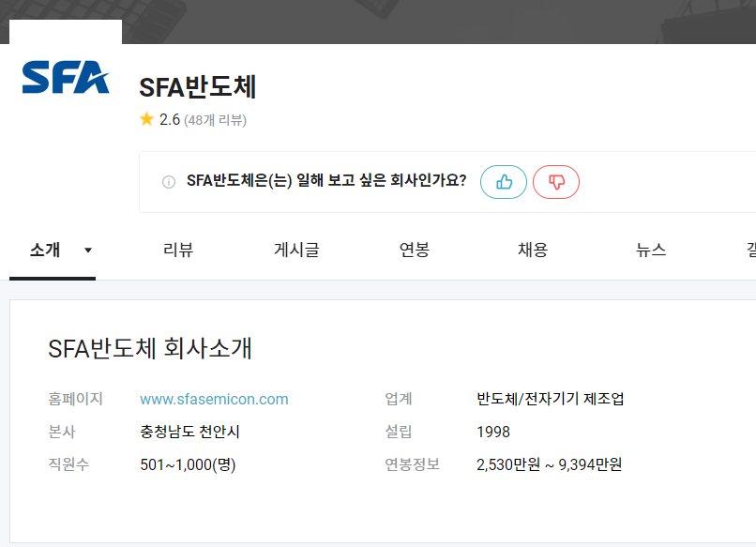This screenshot has width=756, height=547.
Task: Click the 설립 label
Action: [399, 432]
